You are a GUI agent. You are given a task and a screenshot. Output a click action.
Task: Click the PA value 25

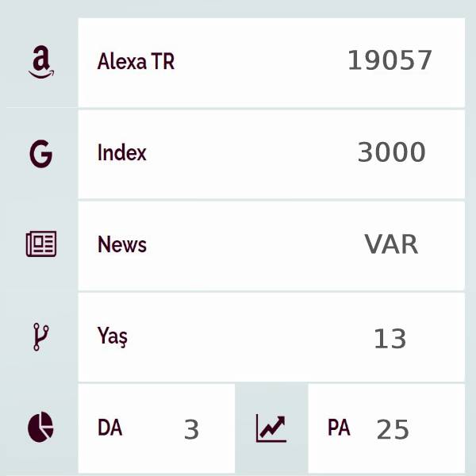[393, 429]
